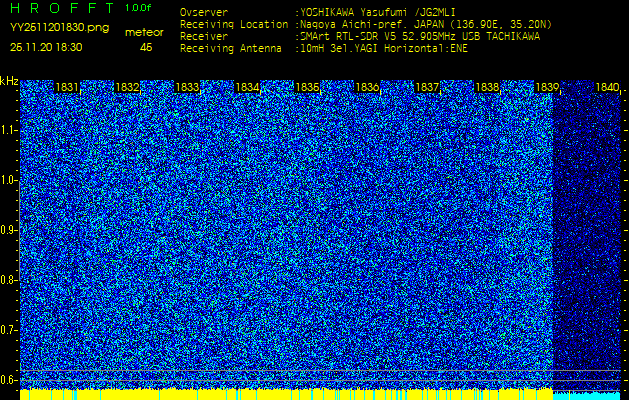Click the 1835 time marker
Image resolution: width=629 pixels, height=400 pixels.
pos(307,87)
